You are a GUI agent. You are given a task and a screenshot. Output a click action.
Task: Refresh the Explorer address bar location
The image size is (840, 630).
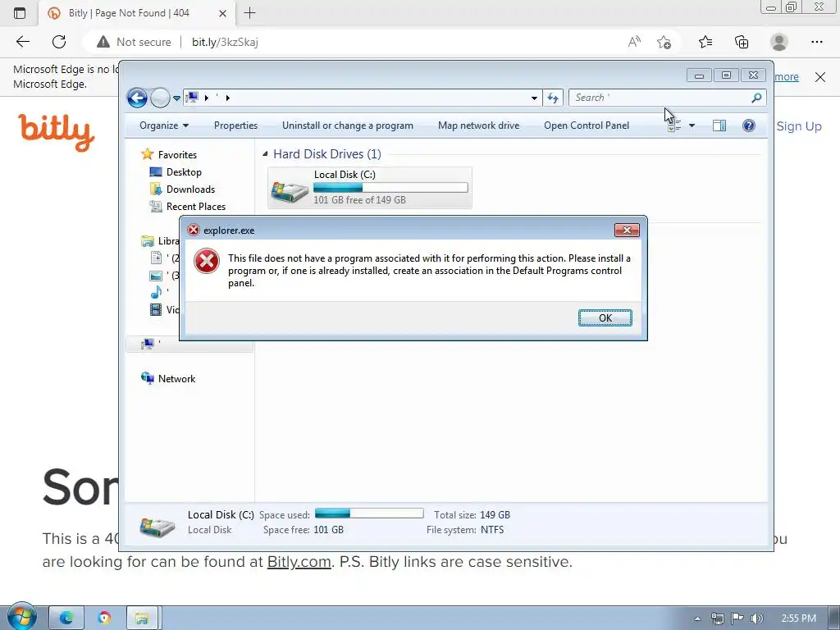click(x=553, y=98)
